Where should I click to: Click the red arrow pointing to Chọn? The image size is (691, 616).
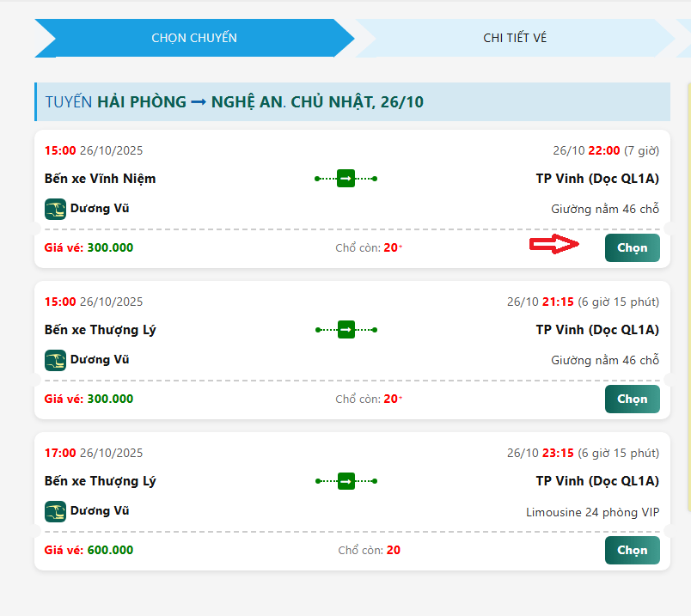pyautogui.click(x=554, y=244)
